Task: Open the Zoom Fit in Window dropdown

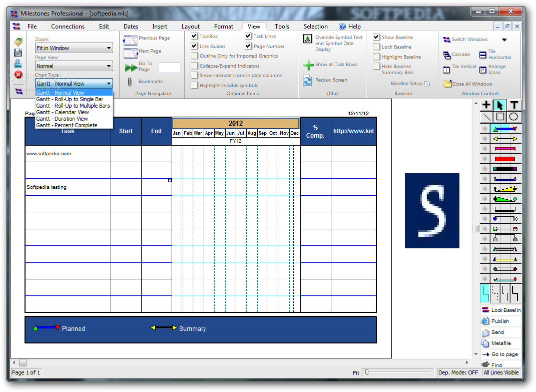Action: (x=74, y=48)
